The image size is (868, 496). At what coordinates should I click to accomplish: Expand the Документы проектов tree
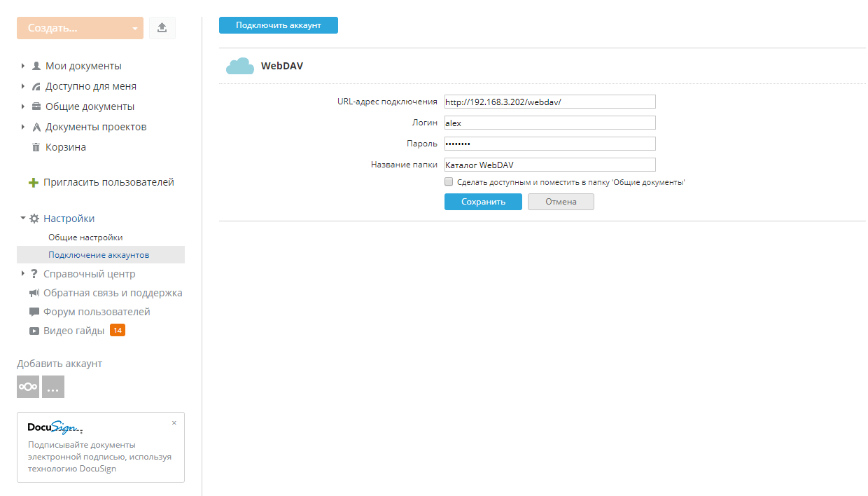click(x=23, y=127)
